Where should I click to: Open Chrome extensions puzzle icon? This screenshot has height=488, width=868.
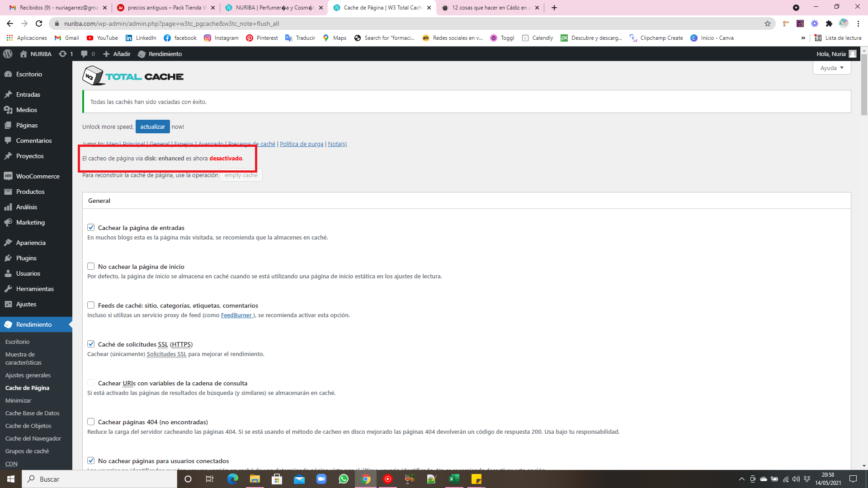point(829,23)
